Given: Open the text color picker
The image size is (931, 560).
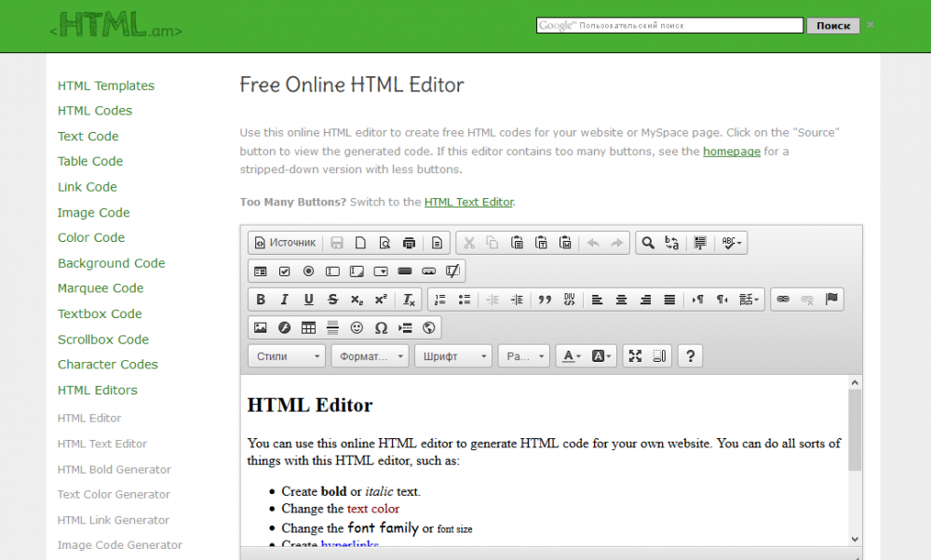Looking at the screenshot, I should click(570, 355).
